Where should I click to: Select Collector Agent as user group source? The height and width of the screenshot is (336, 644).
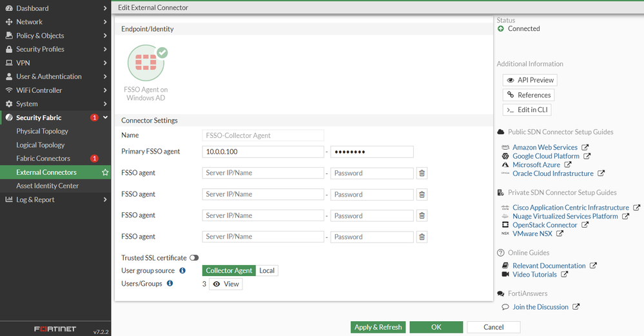click(229, 270)
